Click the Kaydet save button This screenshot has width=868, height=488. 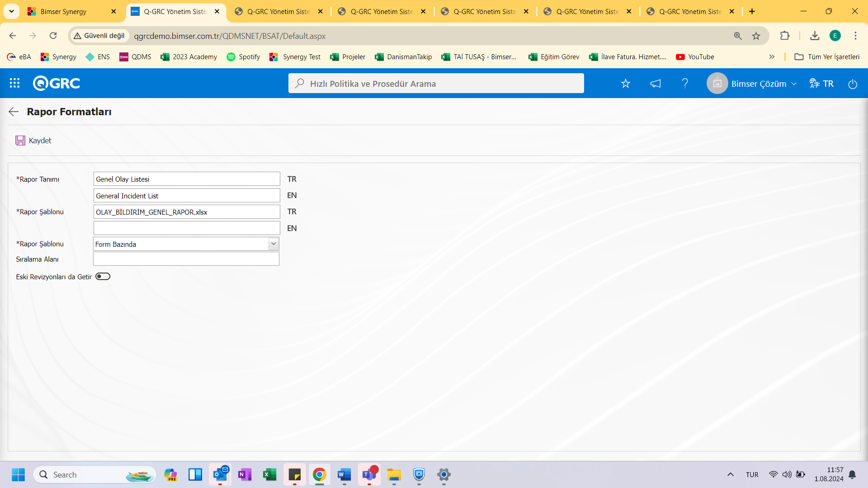(33, 140)
